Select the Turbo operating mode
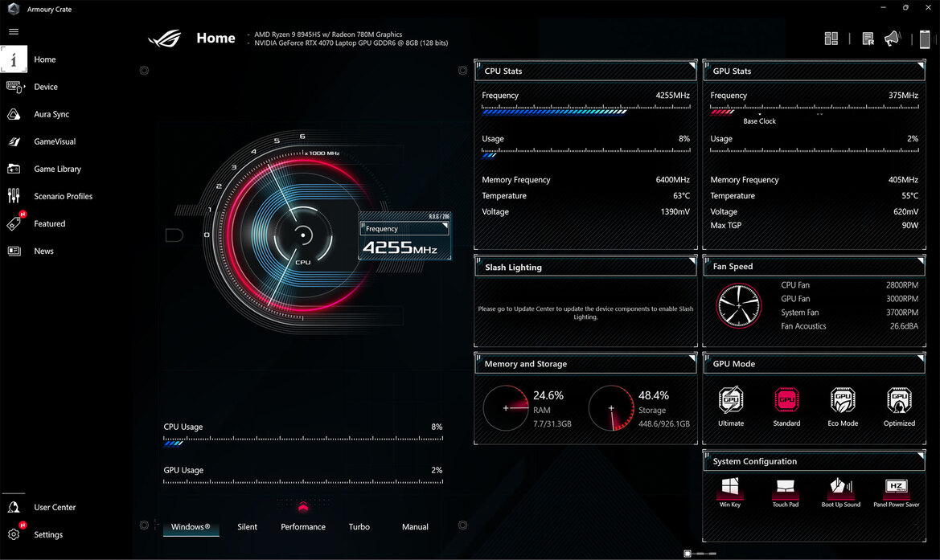 point(359,527)
